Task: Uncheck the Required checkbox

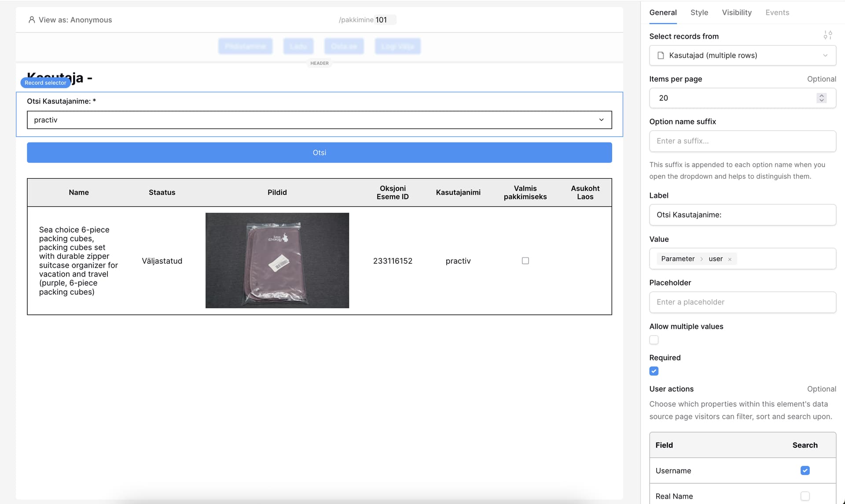Action: (x=654, y=371)
